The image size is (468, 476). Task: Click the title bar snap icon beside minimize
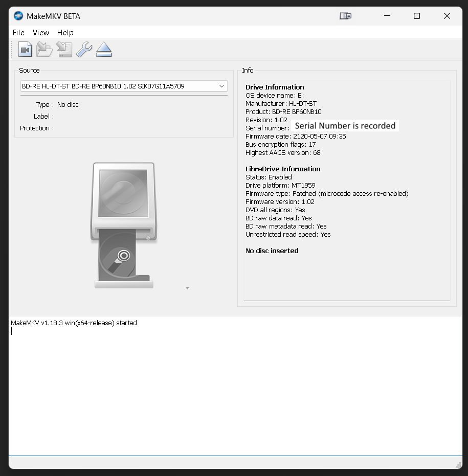[345, 16]
